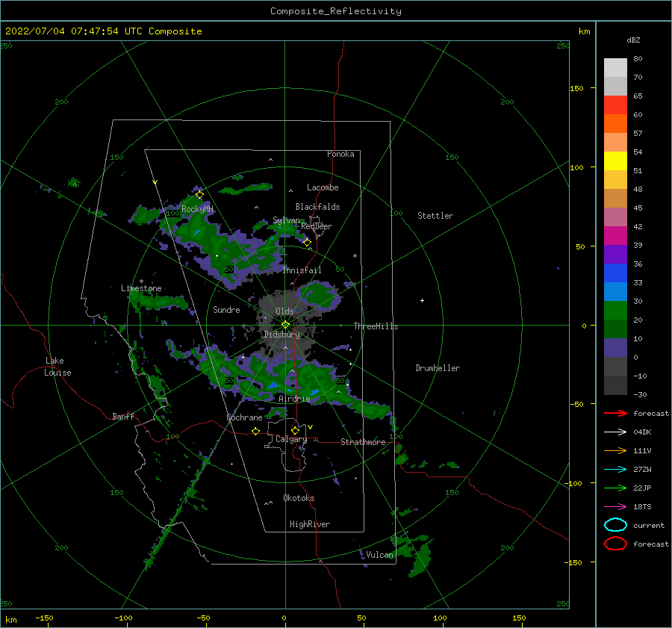This screenshot has width=672, height=628.
Task: Select the orange 111V arrow legend icon
Action: [x=615, y=450]
